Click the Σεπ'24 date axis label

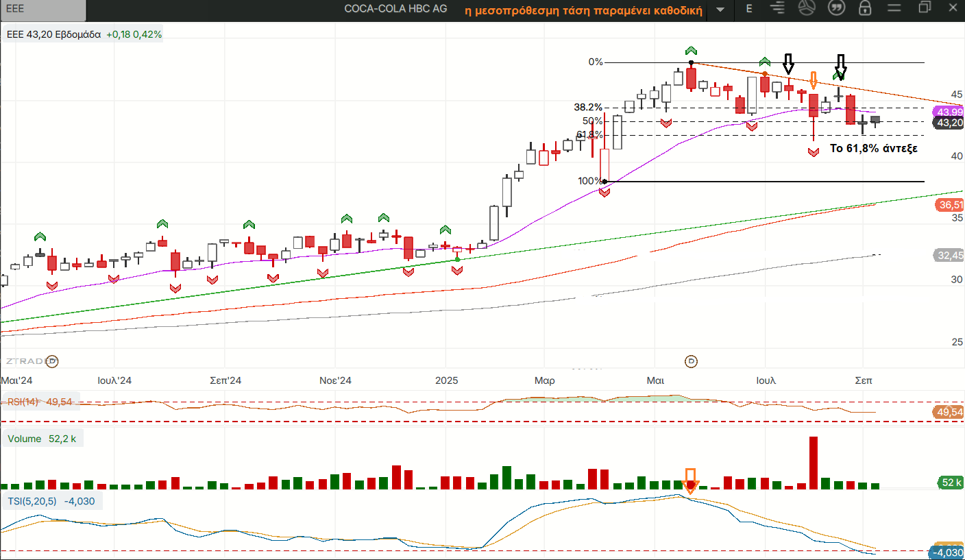click(225, 380)
